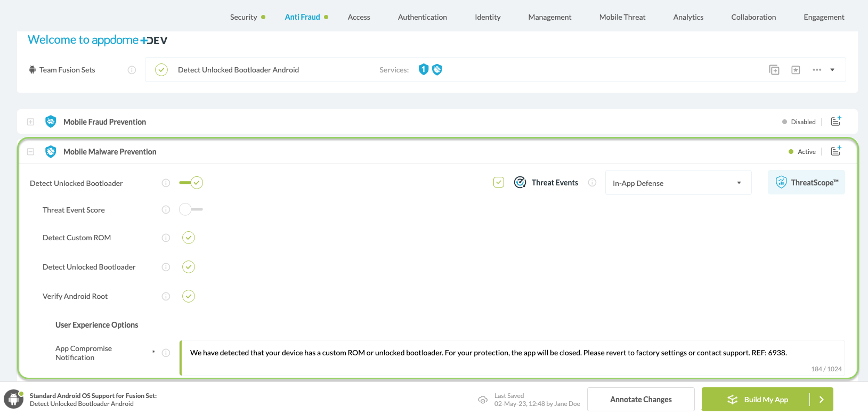
Task: Click the add-note icon for Mobile Fraud Prevention
Action: click(835, 121)
